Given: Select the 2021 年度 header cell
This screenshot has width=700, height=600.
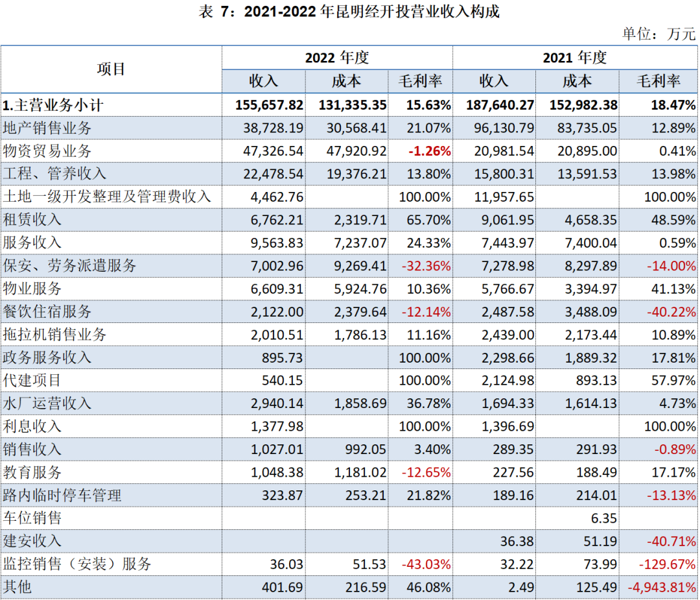Looking at the screenshot, I should click(x=575, y=58).
